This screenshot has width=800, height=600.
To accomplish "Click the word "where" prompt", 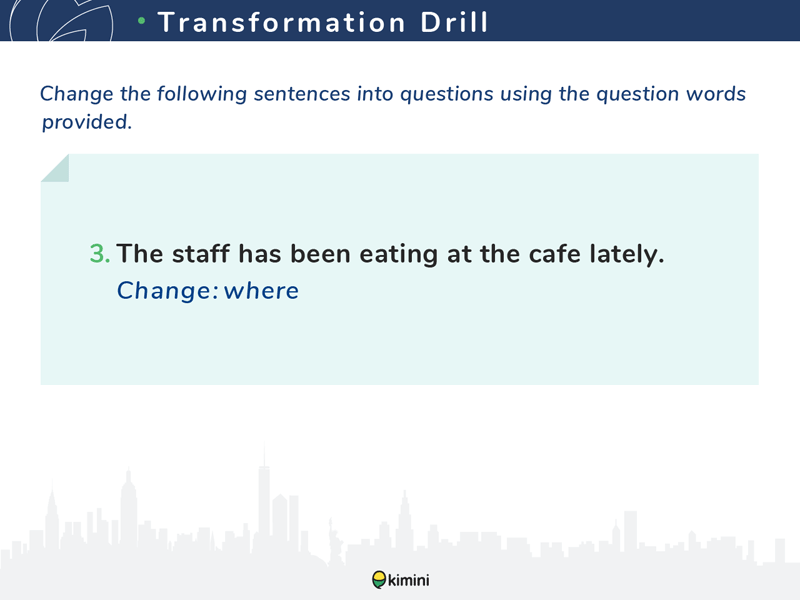I will 261,291.
